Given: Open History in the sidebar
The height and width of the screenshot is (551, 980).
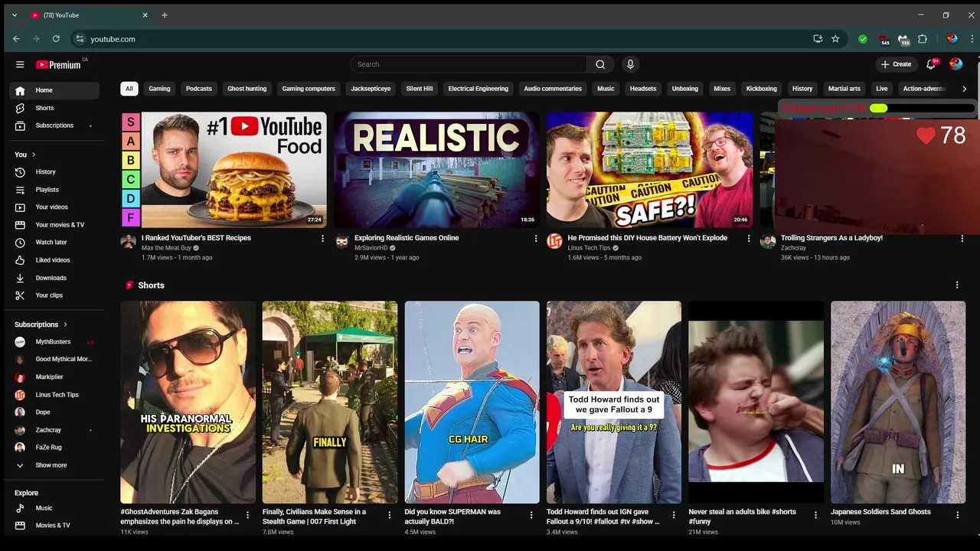Looking at the screenshot, I should [x=54, y=172].
